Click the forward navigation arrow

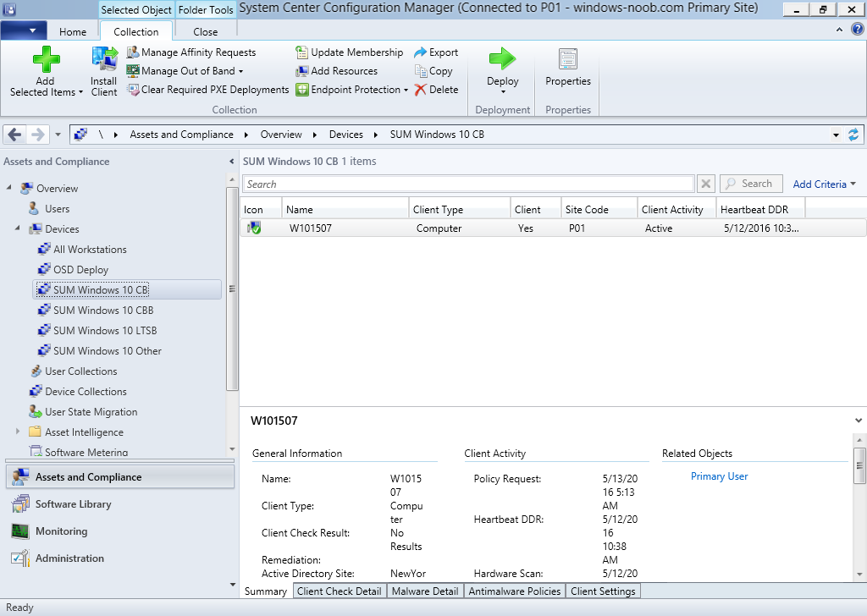pos(37,135)
